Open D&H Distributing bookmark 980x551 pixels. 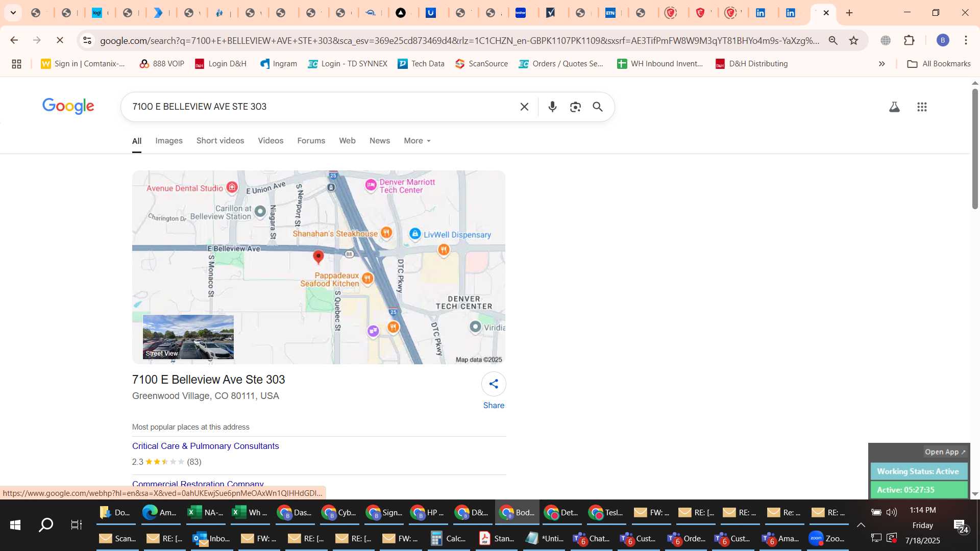click(751, 64)
